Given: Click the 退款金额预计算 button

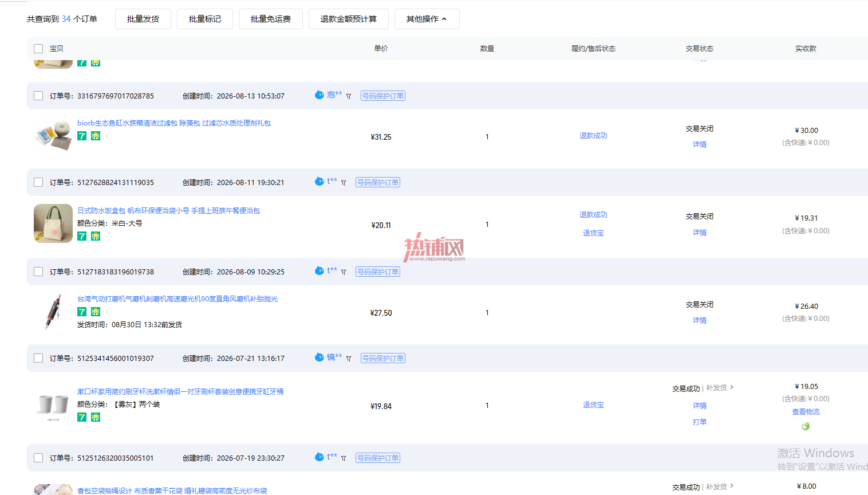Looking at the screenshot, I should click(x=349, y=19).
